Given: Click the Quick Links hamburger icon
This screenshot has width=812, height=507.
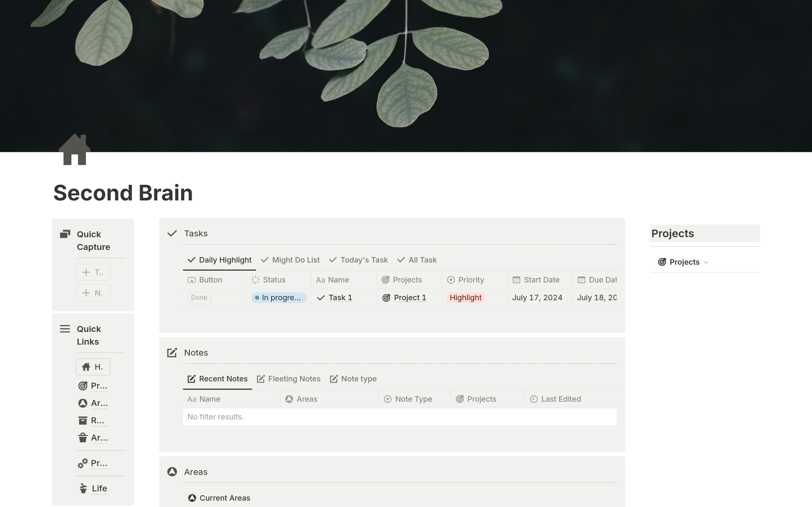Looking at the screenshot, I should tap(65, 329).
